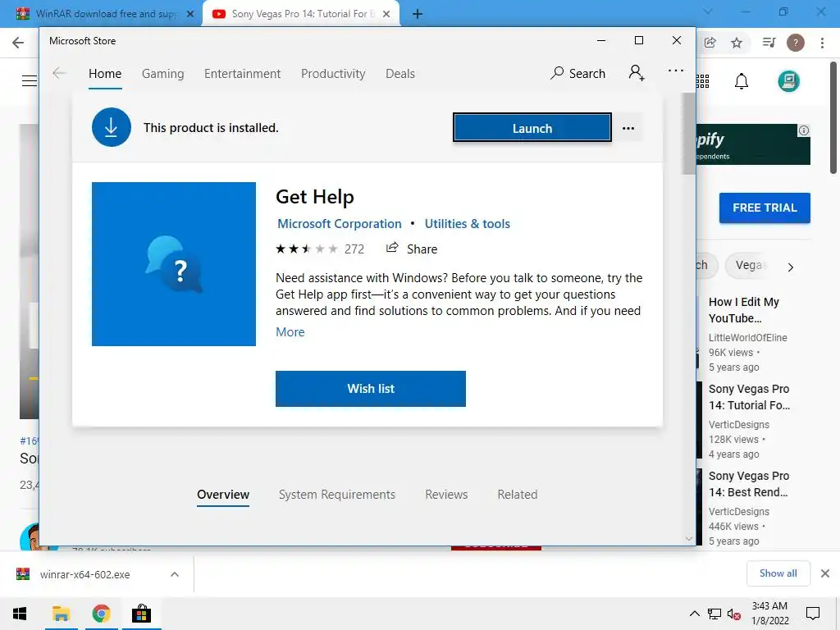Close the Sony Vegas Pro Chrome tab
The image size is (840, 630).
(x=386, y=14)
